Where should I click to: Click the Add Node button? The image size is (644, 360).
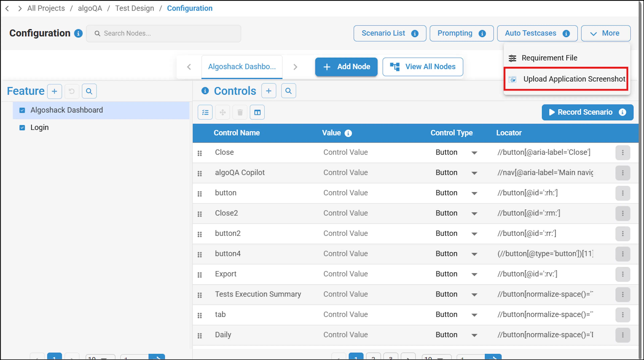tap(346, 67)
